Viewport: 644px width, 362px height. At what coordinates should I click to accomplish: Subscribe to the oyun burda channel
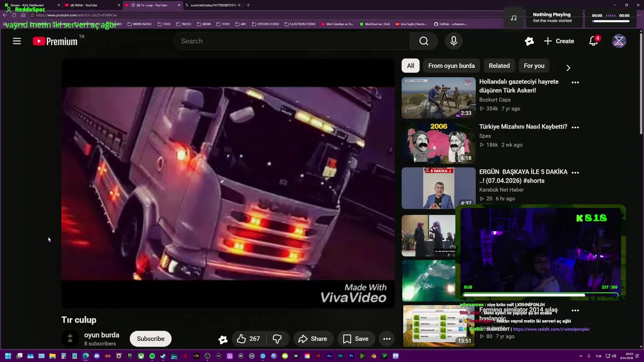tap(150, 339)
